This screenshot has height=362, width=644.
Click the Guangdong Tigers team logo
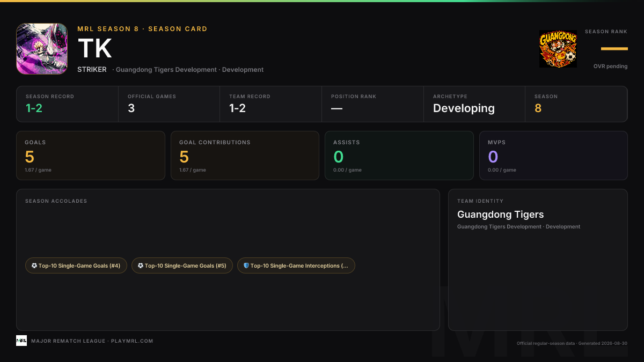point(558,49)
